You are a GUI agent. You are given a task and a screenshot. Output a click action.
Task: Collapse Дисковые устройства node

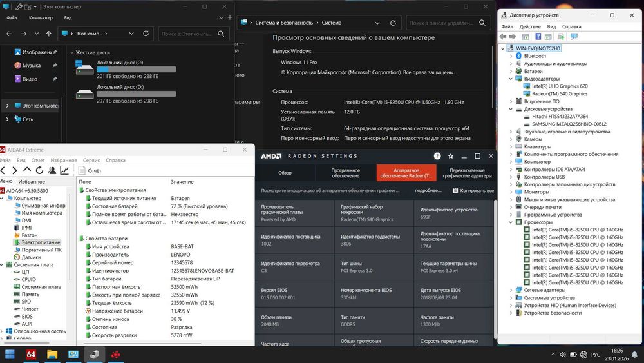coord(511,109)
